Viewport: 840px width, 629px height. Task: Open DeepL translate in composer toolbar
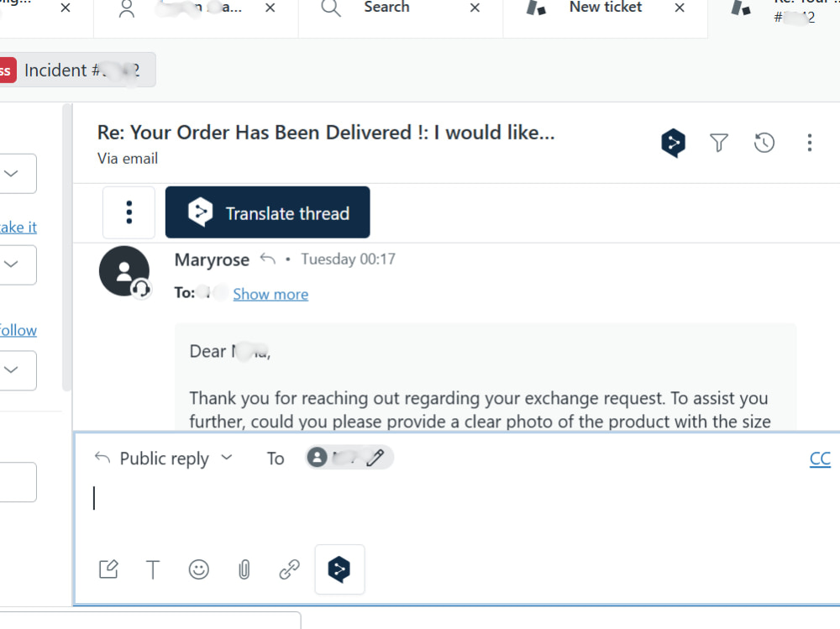click(339, 569)
